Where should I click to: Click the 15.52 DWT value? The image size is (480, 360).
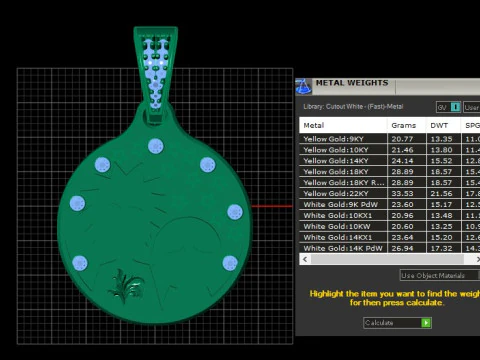point(441,161)
